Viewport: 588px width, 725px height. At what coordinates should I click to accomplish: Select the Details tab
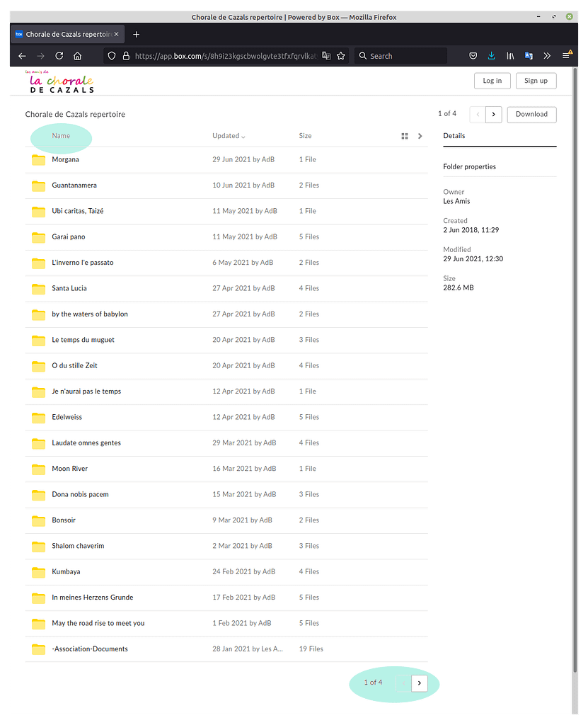pyautogui.click(x=454, y=136)
